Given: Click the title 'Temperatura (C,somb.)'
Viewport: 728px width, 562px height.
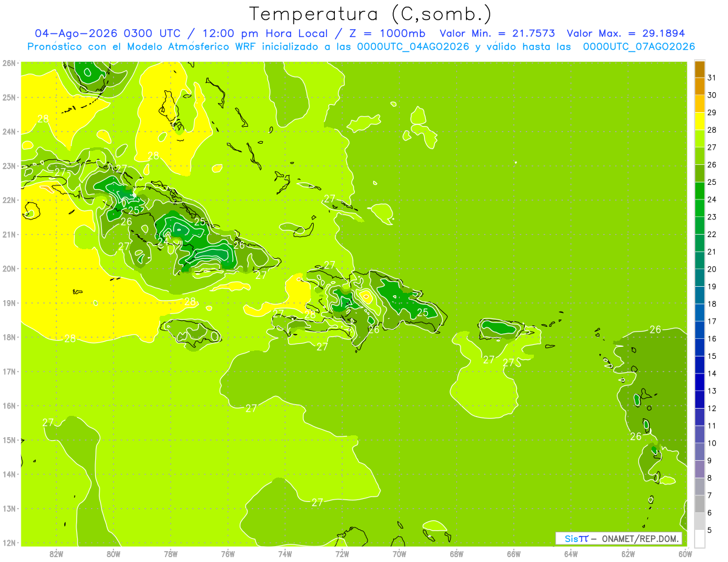Looking at the screenshot, I should [x=370, y=14].
